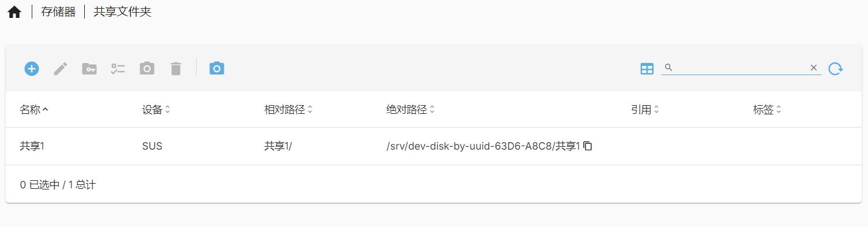Viewport: 868px width, 227px height.
Task: Click the refresh reload icon
Action: click(x=836, y=69)
